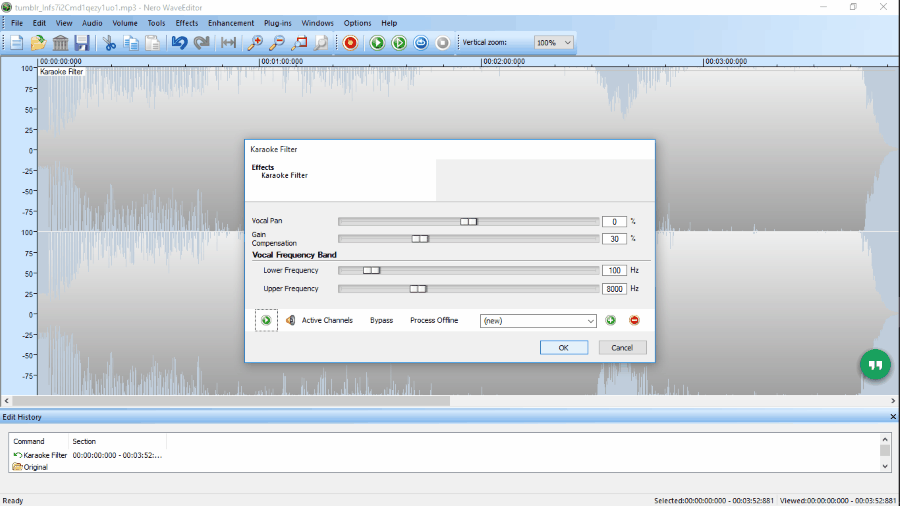Zoom in with the plus magnifier icon

point(255,43)
